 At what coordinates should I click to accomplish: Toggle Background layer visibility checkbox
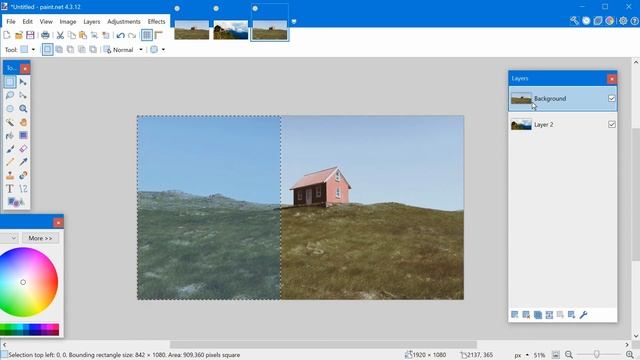pos(611,98)
